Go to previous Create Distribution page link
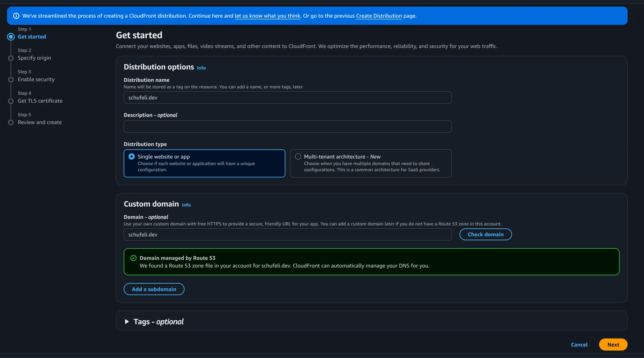Screen dimensions: 644x358 (x=379, y=16)
